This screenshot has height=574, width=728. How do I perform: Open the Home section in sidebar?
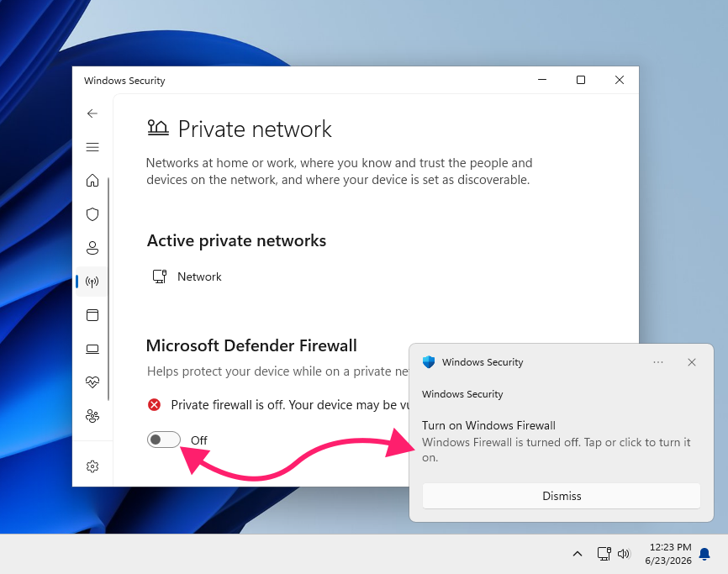[92, 181]
